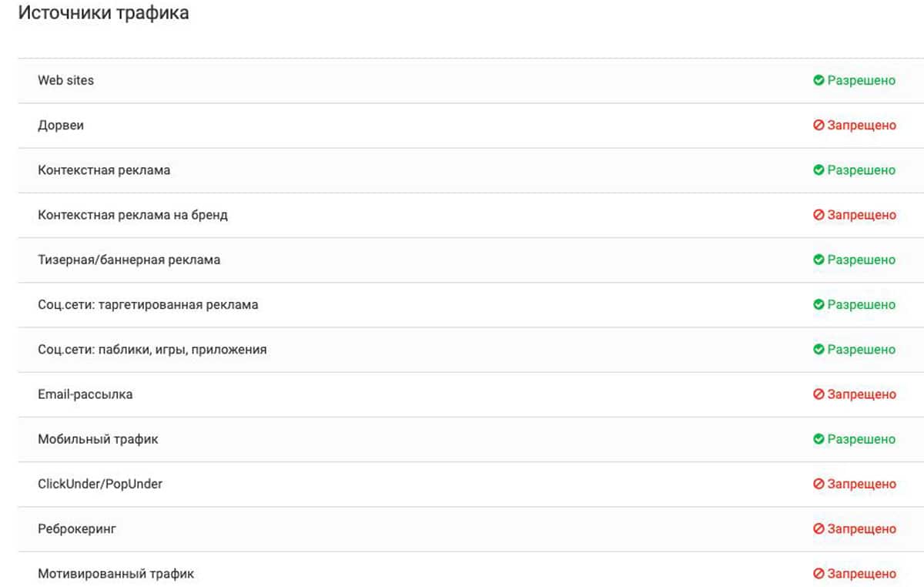The height and width of the screenshot is (587, 924).
Task: Click prohibited icon in Email-рассылка row
Action: [819, 394]
